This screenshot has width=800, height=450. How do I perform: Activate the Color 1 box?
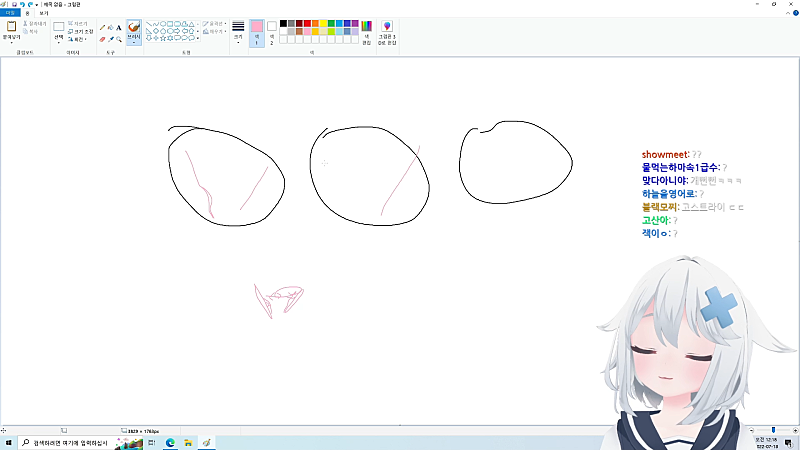point(256,30)
